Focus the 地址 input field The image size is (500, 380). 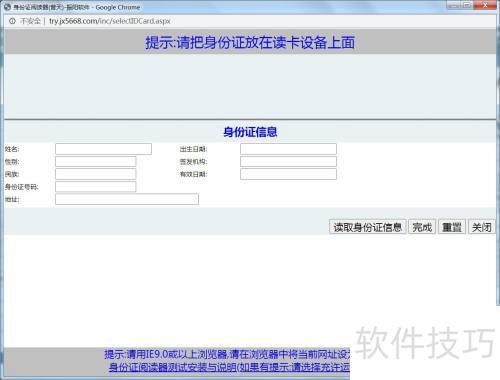click(x=127, y=199)
